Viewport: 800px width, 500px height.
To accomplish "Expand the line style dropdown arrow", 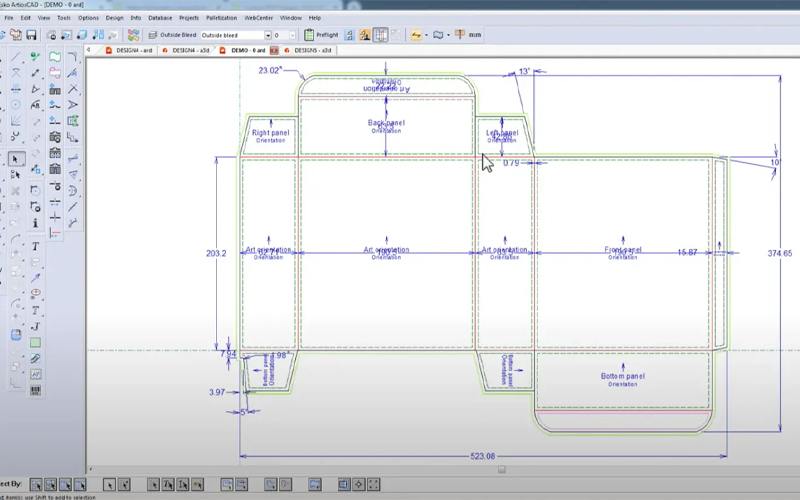I will 425,35.
